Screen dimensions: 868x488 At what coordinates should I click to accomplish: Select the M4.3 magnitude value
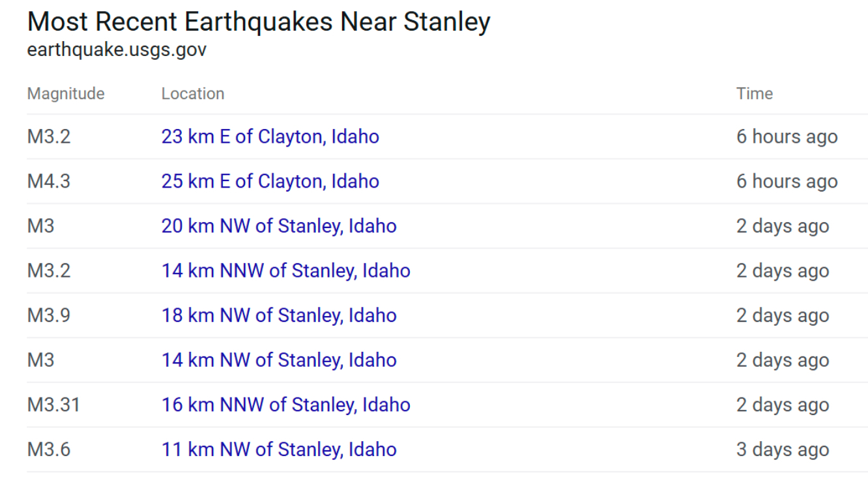48,181
